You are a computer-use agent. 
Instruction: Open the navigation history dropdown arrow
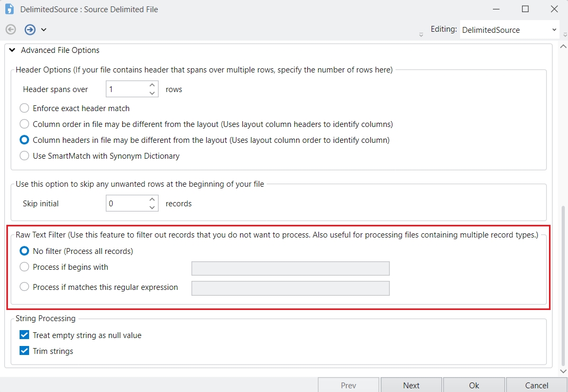coord(44,30)
